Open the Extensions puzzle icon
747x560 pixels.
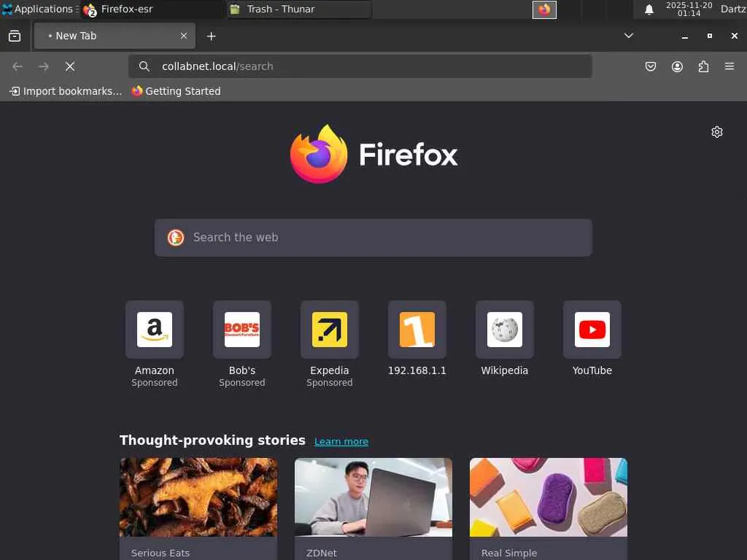click(x=703, y=66)
